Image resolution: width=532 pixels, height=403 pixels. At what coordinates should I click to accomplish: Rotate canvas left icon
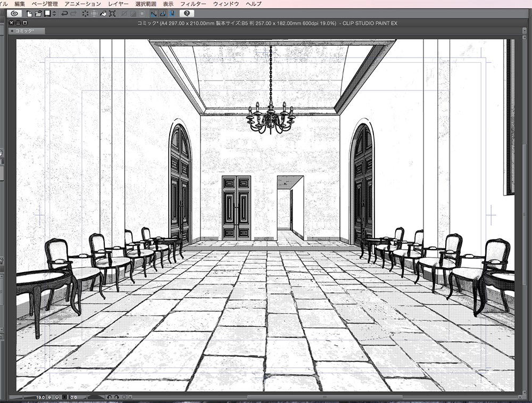[x=109, y=397]
